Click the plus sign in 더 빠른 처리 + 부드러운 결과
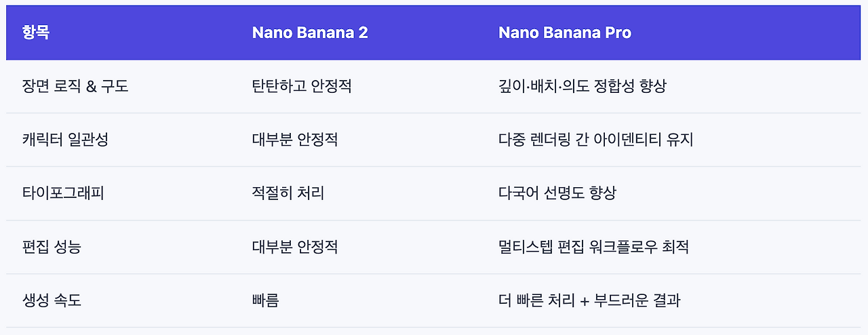Screen dimensions: 868x335 tap(585, 301)
